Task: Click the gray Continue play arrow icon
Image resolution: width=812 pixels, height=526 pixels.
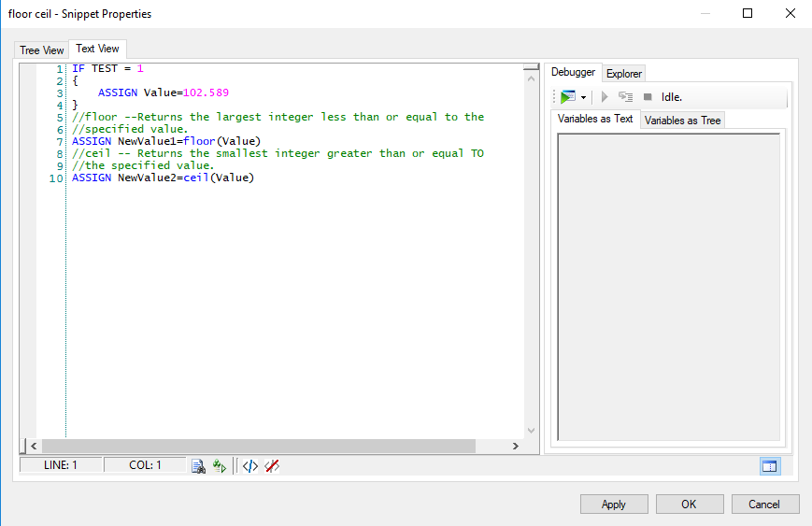Action: tap(604, 97)
